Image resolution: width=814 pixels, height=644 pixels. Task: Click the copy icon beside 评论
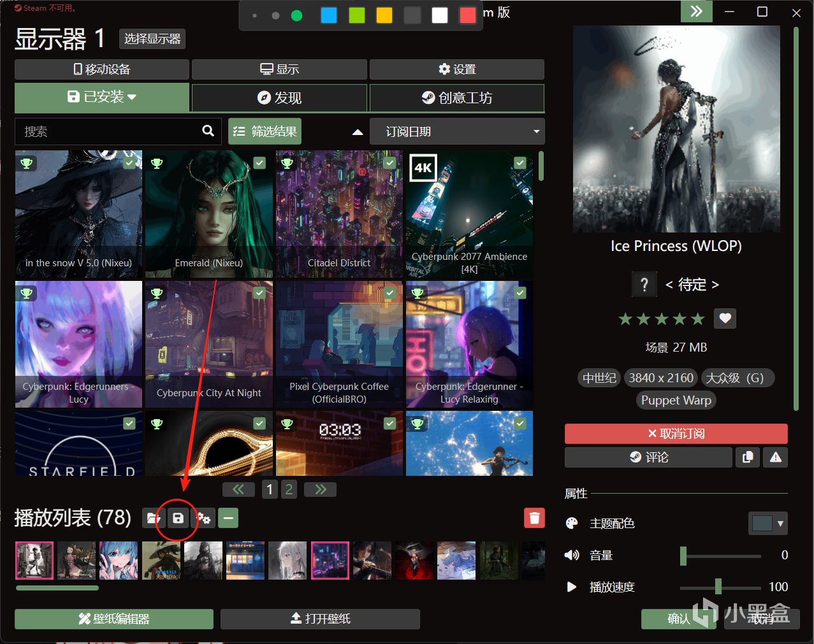tap(748, 457)
